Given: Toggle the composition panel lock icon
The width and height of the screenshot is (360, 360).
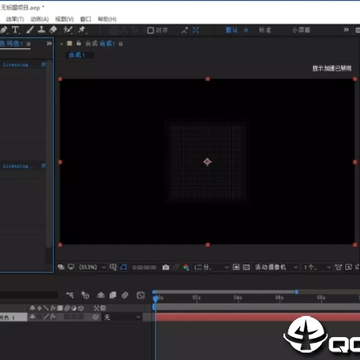Looking at the screenshot, I should coord(79,43).
